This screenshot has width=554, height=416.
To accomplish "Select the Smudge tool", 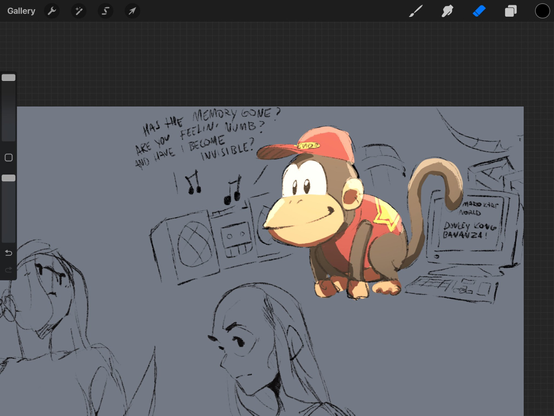I will point(447,11).
